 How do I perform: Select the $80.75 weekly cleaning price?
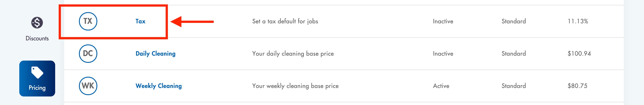[x=577, y=86]
